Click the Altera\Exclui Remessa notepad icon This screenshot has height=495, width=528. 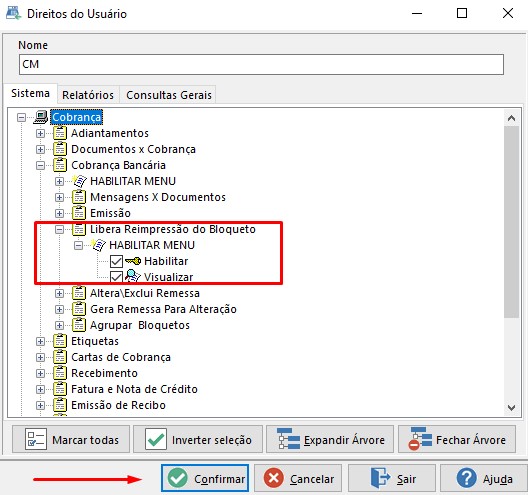point(79,293)
